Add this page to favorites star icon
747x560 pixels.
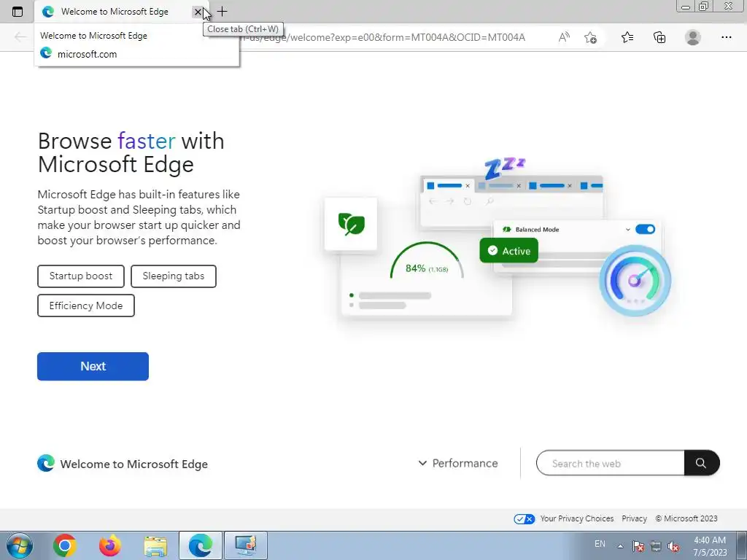coord(590,37)
